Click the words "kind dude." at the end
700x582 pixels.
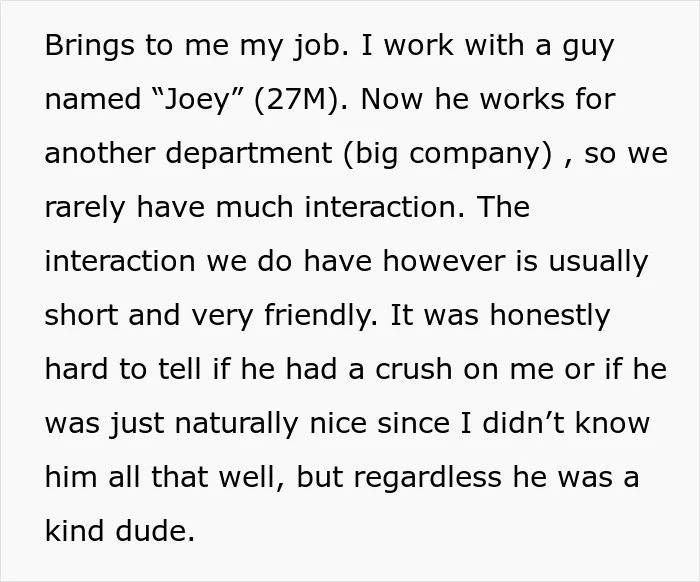coord(120,530)
